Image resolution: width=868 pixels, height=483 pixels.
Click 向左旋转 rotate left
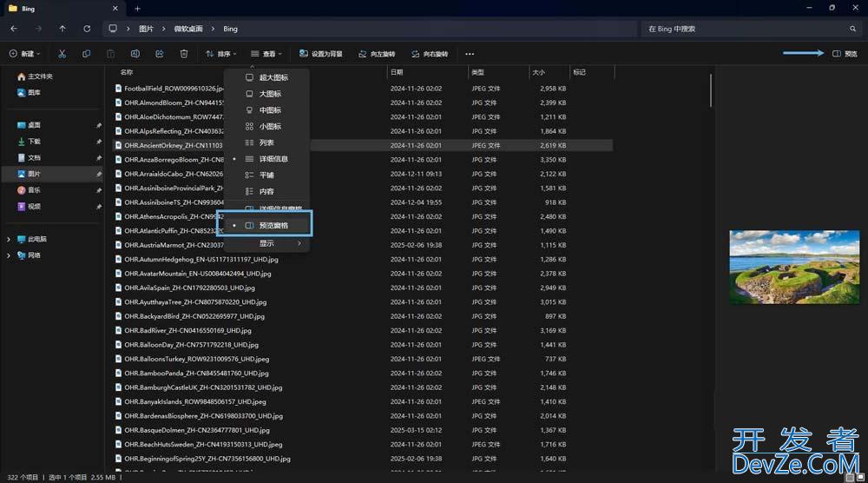click(x=377, y=54)
